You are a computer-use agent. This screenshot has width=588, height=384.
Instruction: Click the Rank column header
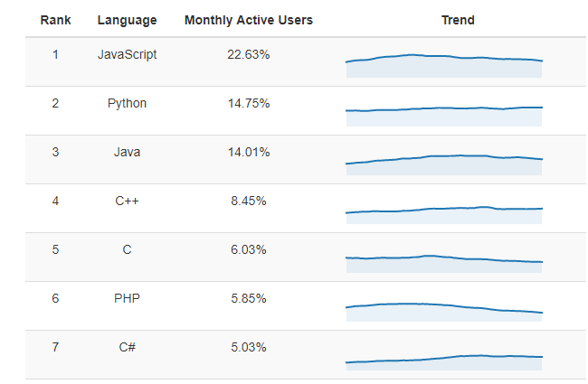pyautogui.click(x=55, y=20)
